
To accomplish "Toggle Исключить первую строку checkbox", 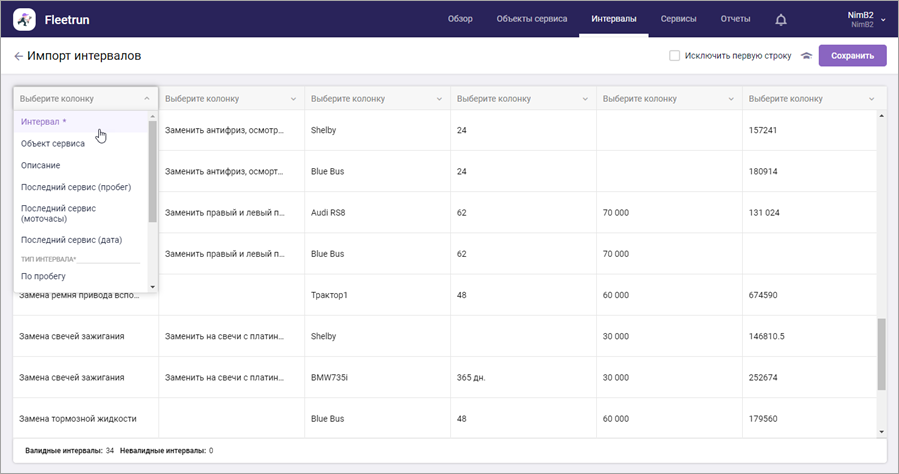I will [x=675, y=56].
